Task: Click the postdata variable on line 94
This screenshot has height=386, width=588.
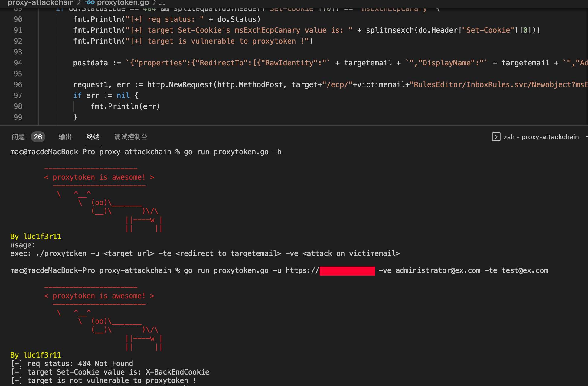Action: (90, 63)
